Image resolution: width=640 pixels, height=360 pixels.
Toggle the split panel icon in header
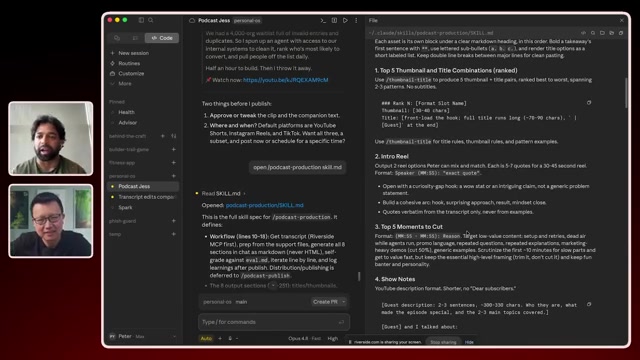tap(334, 20)
